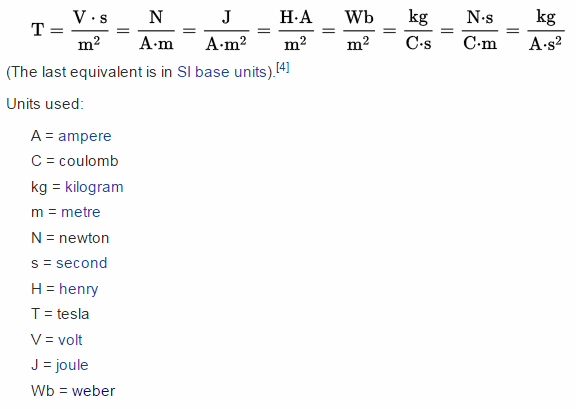Select the kg over A·s² fraction
This screenshot has height=409, width=576.
coord(546,31)
